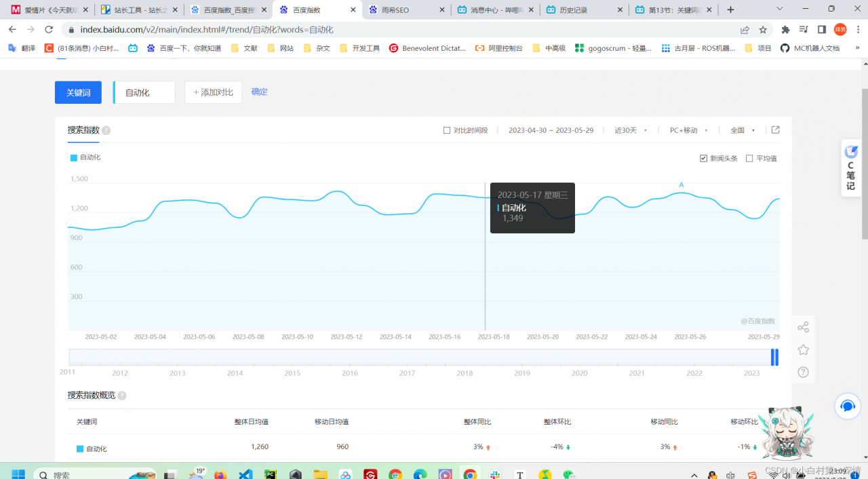Disable the 新闻头条 checkbox
The width and height of the screenshot is (868, 479).
(704, 157)
